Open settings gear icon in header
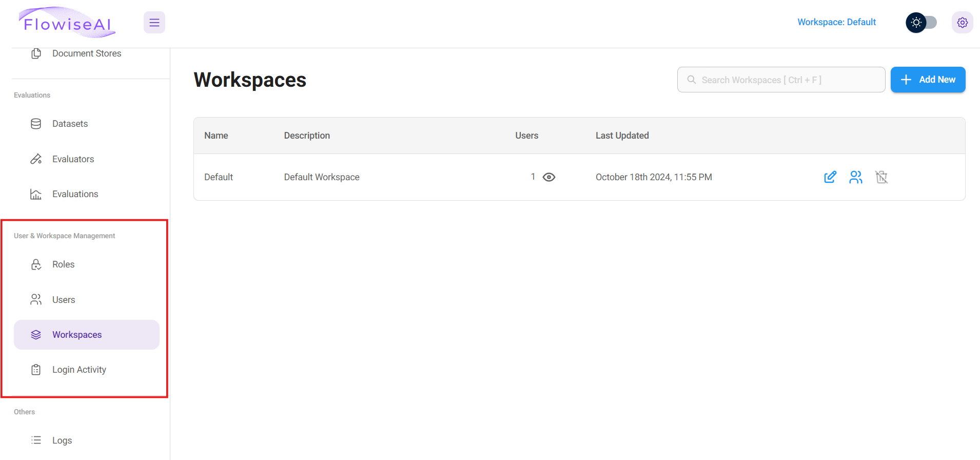Image resolution: width=980 pixels, height=460 pixels. (962, 23)
